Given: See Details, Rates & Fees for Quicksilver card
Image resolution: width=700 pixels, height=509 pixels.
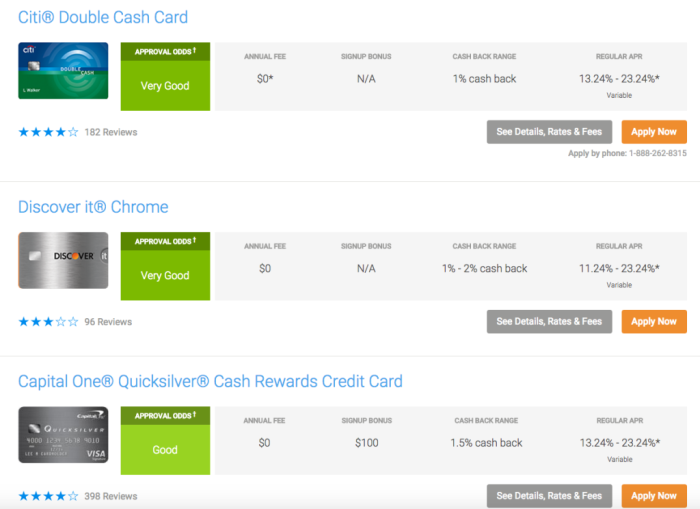Looking at the screenshot, I should [x=549, y=496].
